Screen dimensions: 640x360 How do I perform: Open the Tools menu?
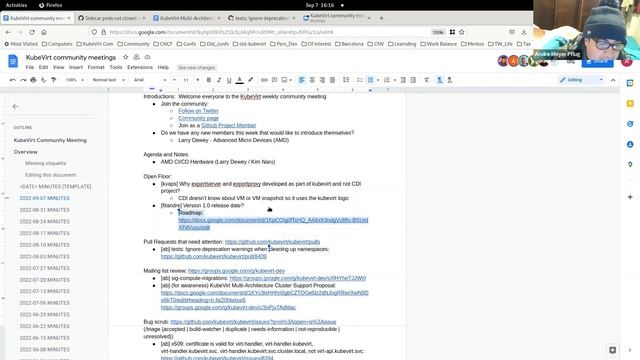click(x=116, y=67)
